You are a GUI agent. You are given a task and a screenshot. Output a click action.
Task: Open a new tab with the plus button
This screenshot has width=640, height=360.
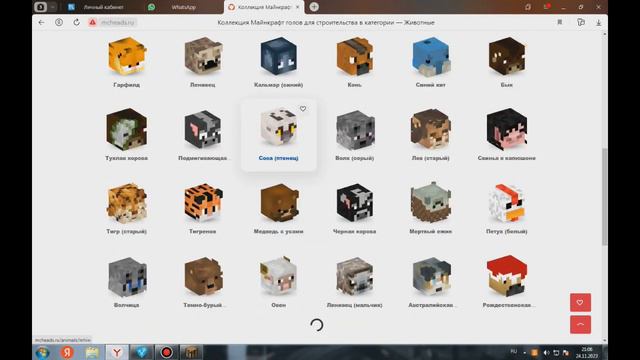(314, 7)
